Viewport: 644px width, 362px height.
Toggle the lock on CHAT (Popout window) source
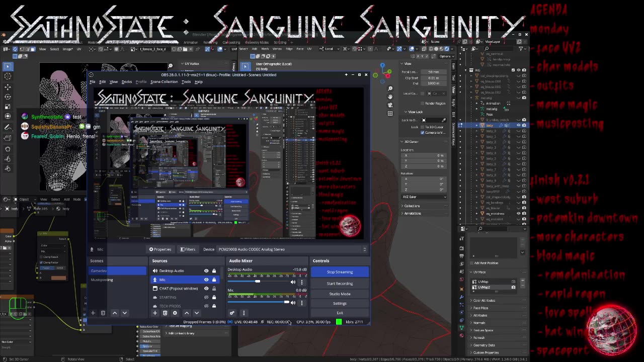click(214, 289)
